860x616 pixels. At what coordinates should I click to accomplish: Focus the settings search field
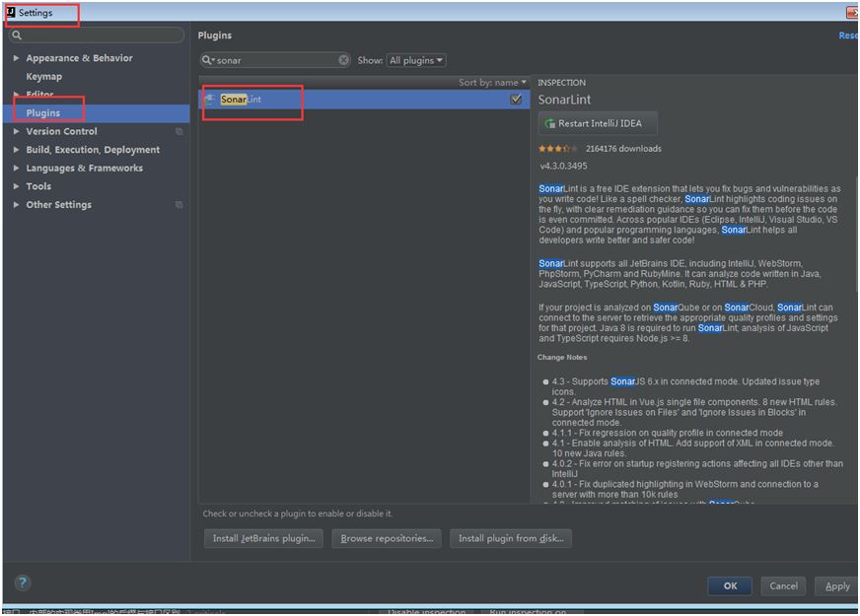click(x=97, y=35)
